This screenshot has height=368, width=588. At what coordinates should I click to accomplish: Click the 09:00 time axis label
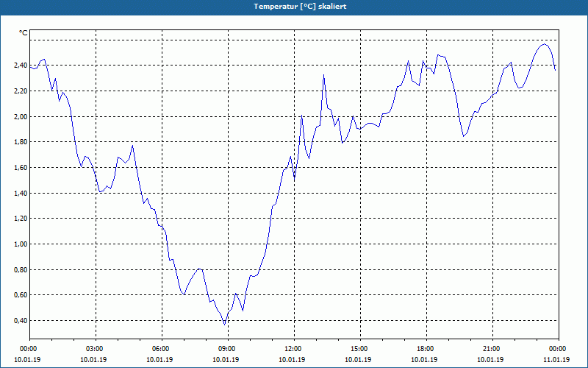click(229, 349)
